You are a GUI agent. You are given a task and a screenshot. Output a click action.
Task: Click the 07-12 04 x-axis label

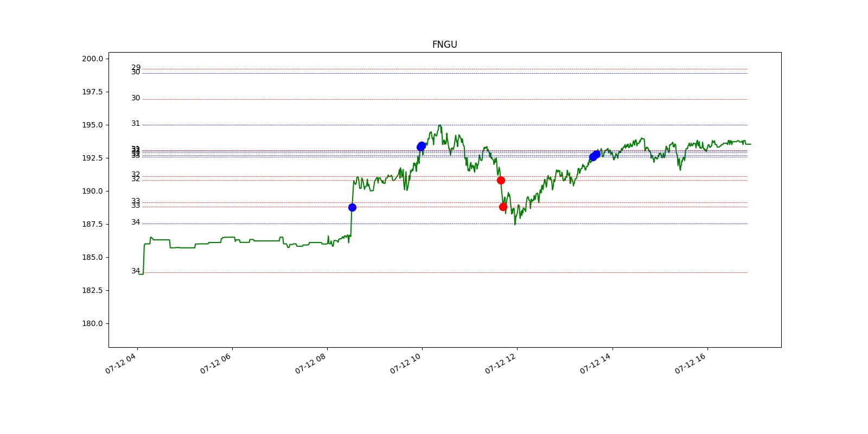click(x=122, y=363)
